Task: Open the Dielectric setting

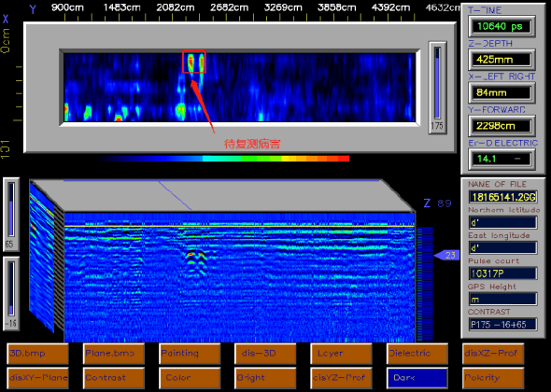Action: click(417, 354)
